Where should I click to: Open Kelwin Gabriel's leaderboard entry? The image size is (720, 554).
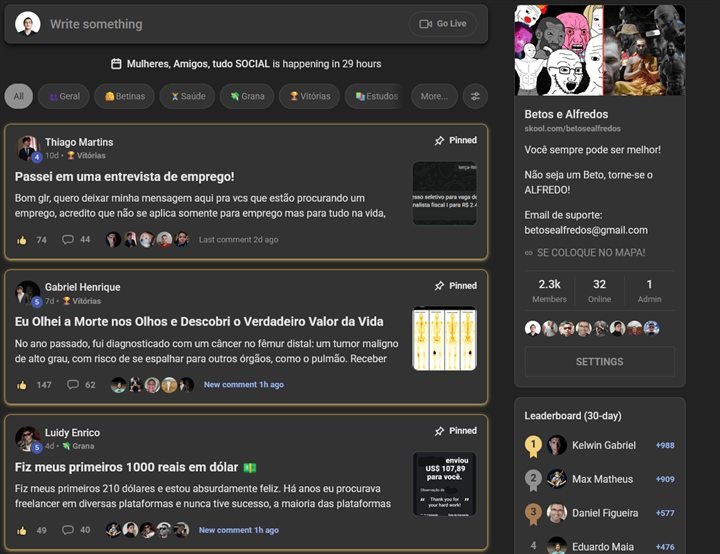(600, 445)
